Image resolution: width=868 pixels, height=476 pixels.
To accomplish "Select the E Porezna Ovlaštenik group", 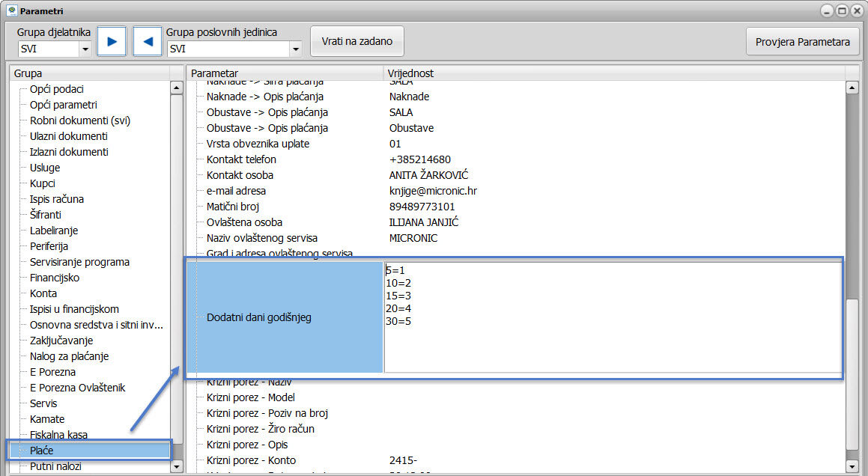I will point(77,388).
